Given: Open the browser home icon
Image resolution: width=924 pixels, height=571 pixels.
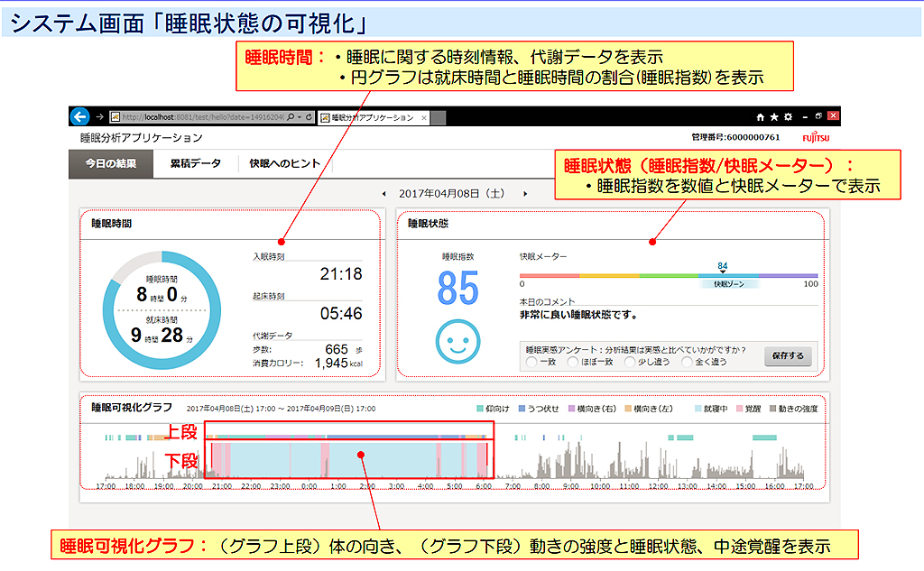Looking at the screenshot, I should click(x=761, y=116).
